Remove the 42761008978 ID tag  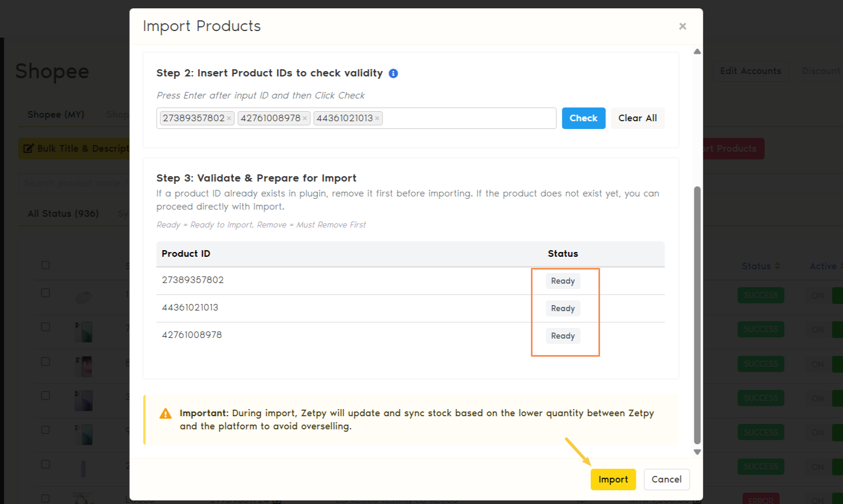point(305,118)
